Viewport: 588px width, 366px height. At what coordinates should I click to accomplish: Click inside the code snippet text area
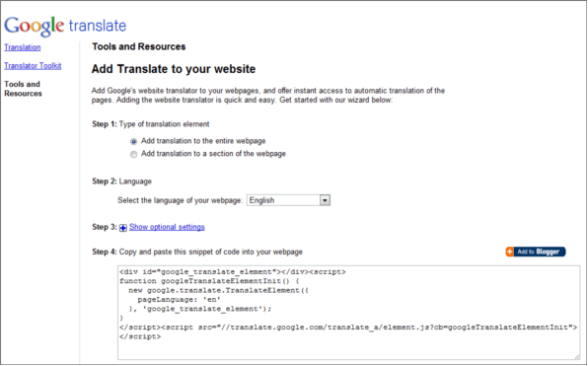point(348,313)
